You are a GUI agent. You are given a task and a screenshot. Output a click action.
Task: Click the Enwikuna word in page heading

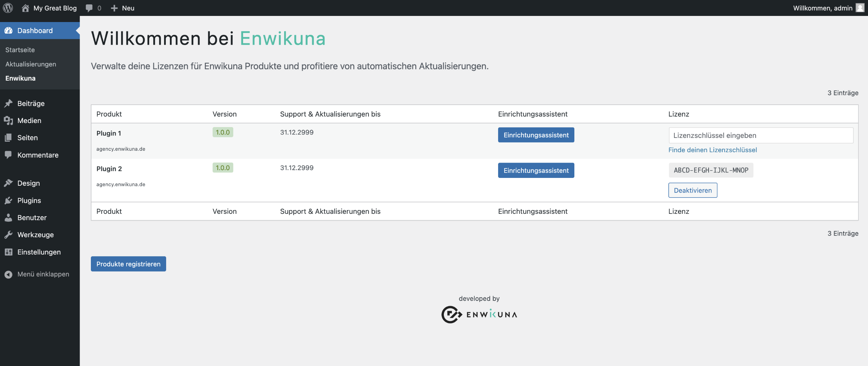point(283,38)
